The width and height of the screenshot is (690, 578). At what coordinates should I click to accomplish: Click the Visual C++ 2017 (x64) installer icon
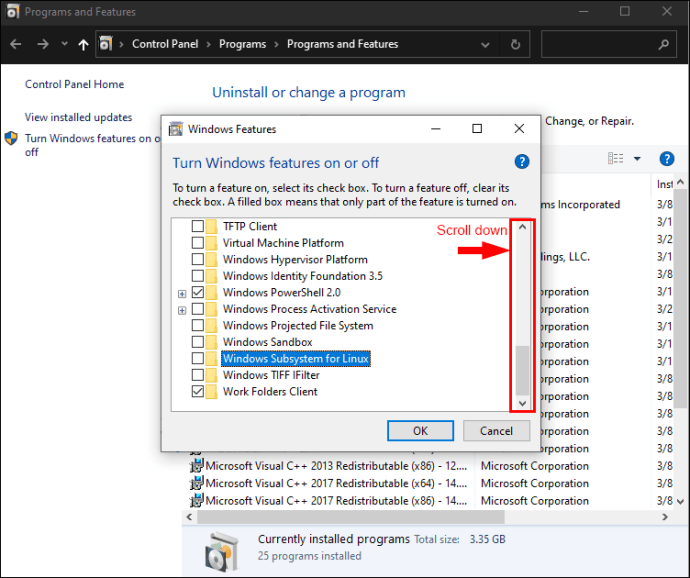(197, 483)
